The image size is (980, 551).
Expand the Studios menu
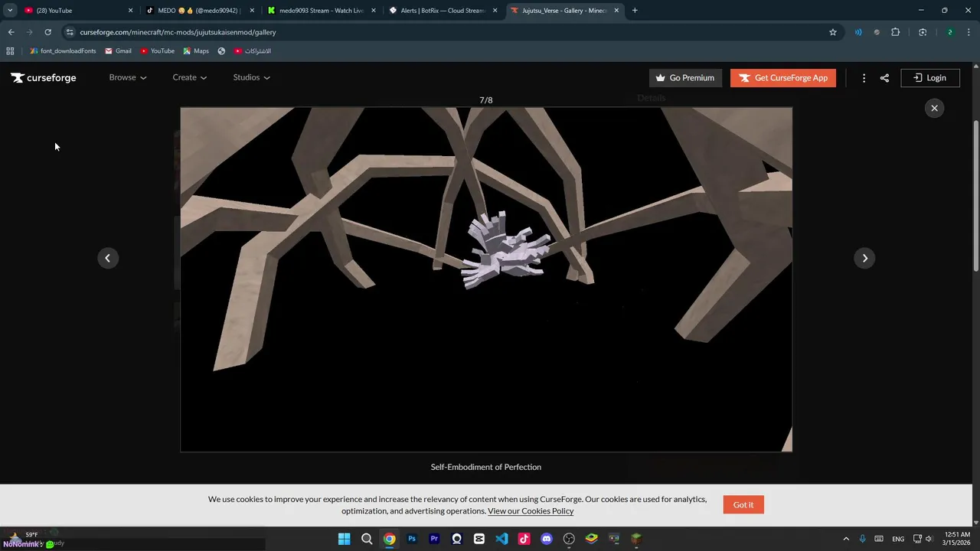252,77
